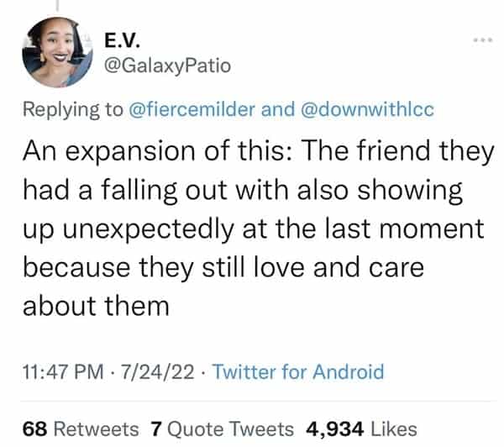Click the E.V. profile avatar photo
The image size is (504, 447).
coord(56,54)
